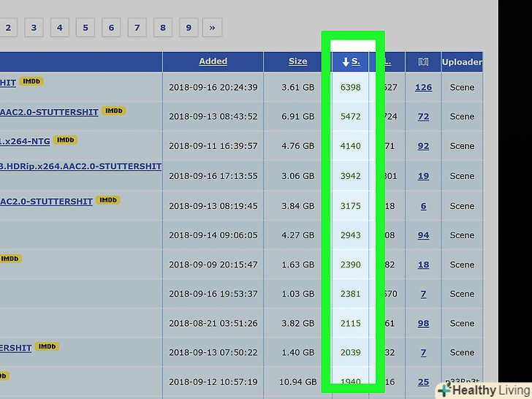Sort table by Size column
Image resolution: width=532 pixels, height=399 pixels.
click(298, 61)
